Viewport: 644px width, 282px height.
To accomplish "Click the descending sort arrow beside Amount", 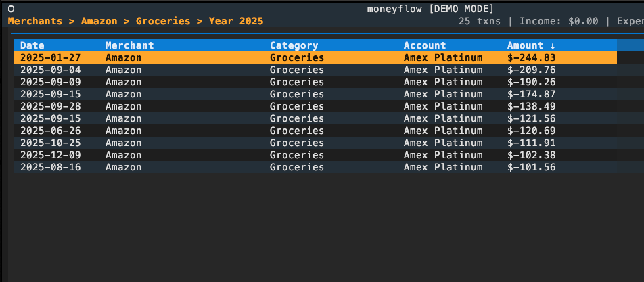I will point(553,45).
